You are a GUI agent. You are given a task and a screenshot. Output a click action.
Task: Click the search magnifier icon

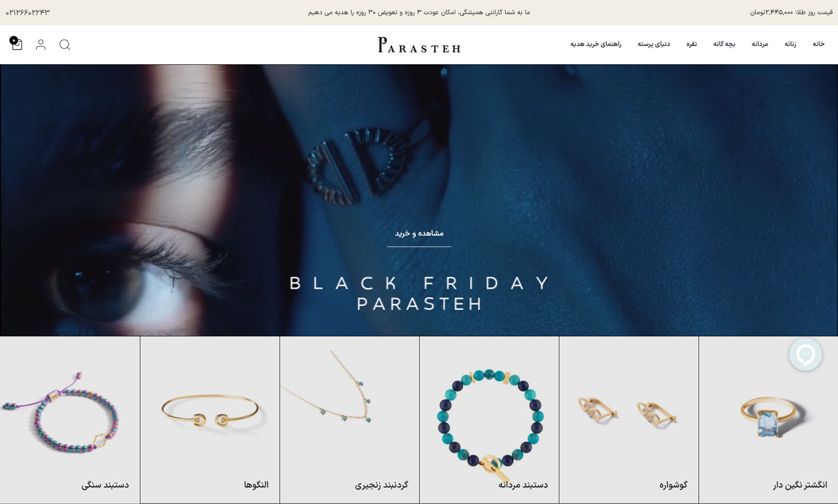click(x=65, y=45)
